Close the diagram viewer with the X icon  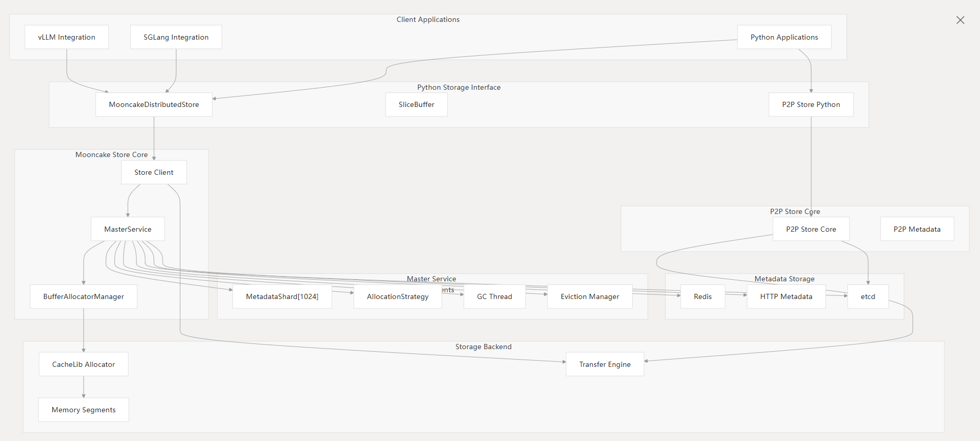(960, 20)
